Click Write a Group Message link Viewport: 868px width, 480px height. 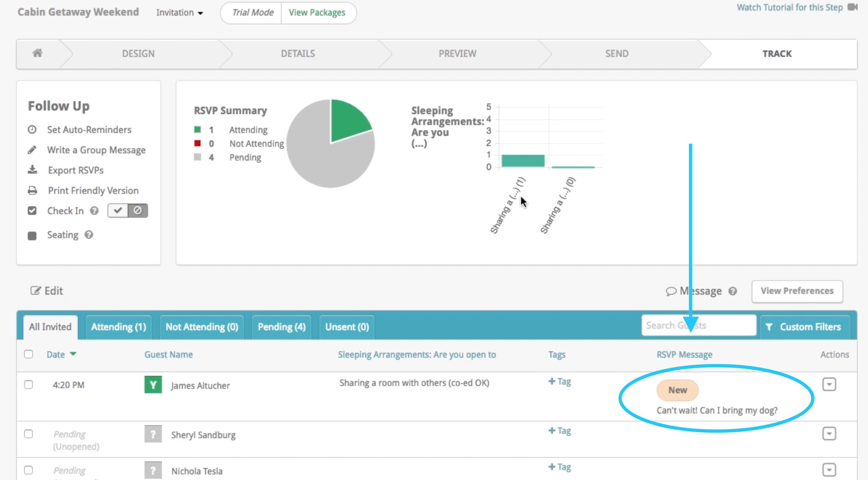click(96, 150)
